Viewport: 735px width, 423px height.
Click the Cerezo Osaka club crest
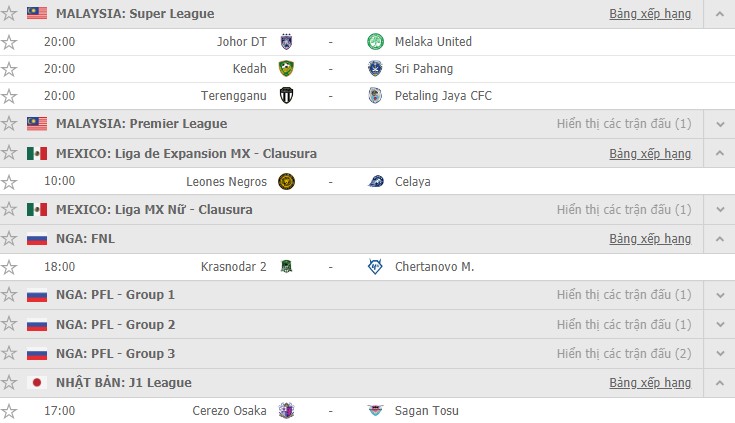coord(286,411)
